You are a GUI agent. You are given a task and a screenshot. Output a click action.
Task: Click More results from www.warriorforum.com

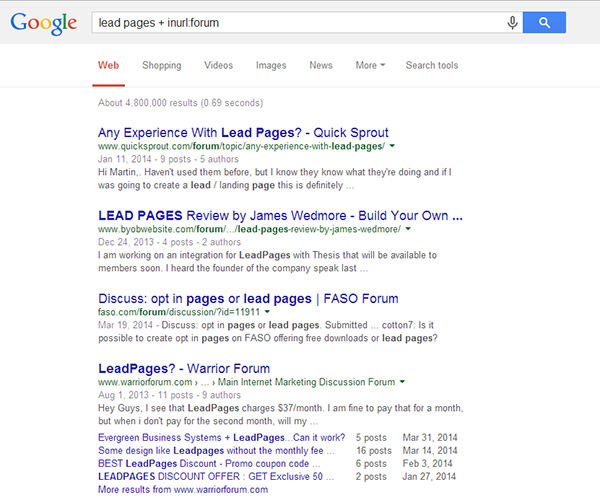(x=183, y=490)
